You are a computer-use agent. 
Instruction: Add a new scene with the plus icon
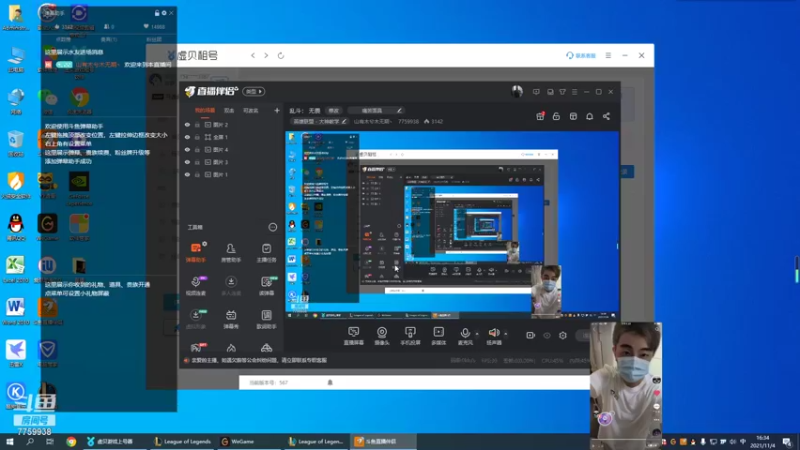(277, 110)
